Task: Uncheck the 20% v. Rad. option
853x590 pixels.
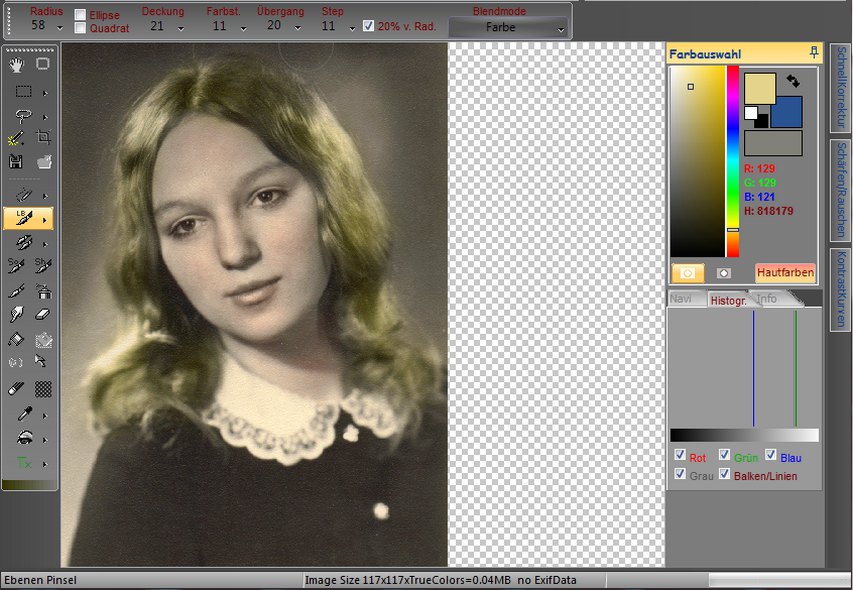Action: [x=368, y=26]
